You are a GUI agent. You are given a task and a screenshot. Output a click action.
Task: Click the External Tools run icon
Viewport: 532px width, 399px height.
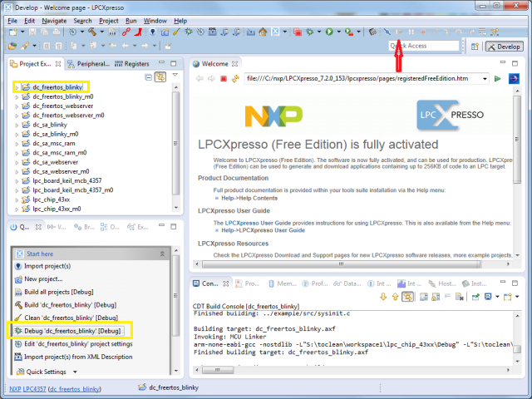coord(349,32)
